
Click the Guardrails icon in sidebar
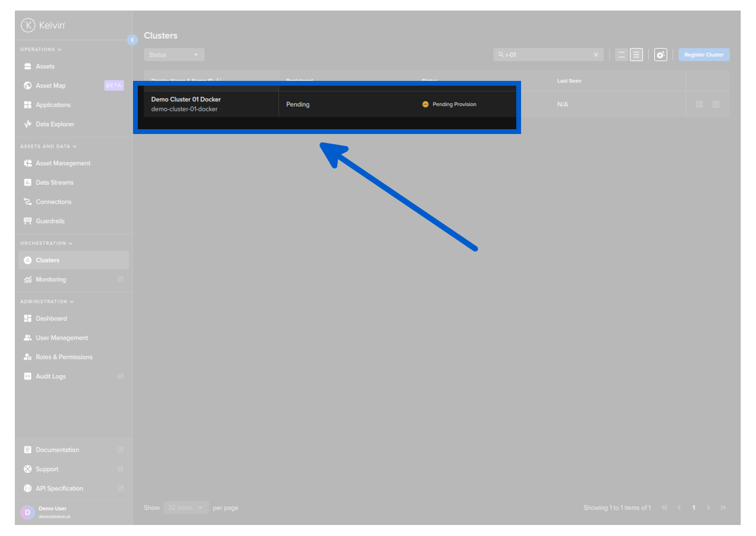[x=28, y=221]
